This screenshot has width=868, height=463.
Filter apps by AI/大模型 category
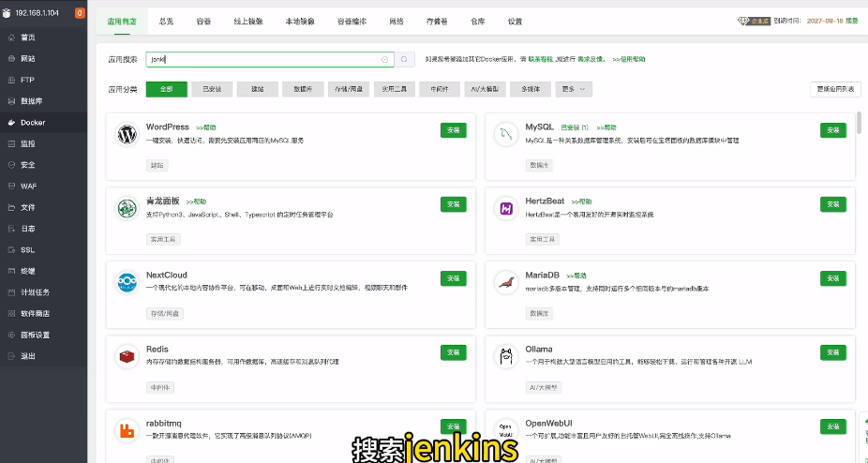tap(485, 89)
